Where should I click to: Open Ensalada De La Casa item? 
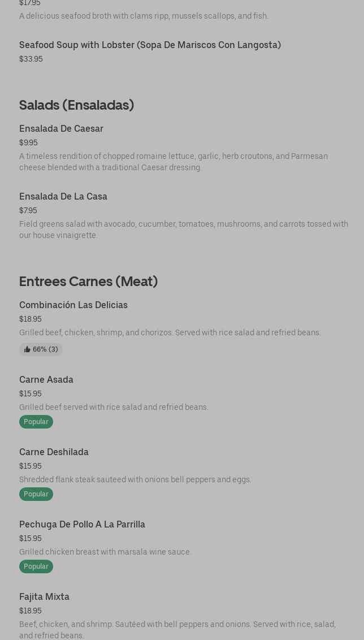(63, 197)
